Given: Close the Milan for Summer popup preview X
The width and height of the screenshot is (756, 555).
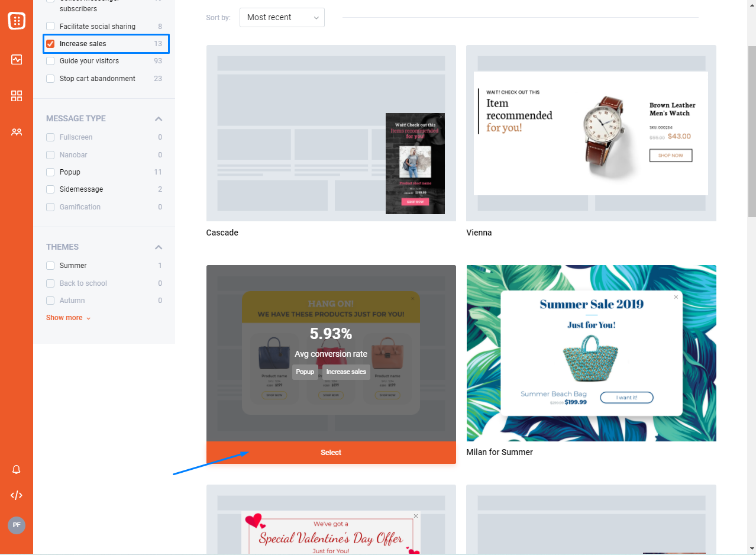Looking at the screenshot, I should pos(676,297).
